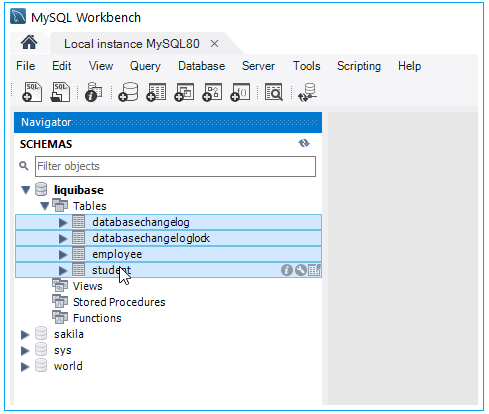Open the File menu
The width and height of the screenshot is (489, 414).
tap(25, 66)
